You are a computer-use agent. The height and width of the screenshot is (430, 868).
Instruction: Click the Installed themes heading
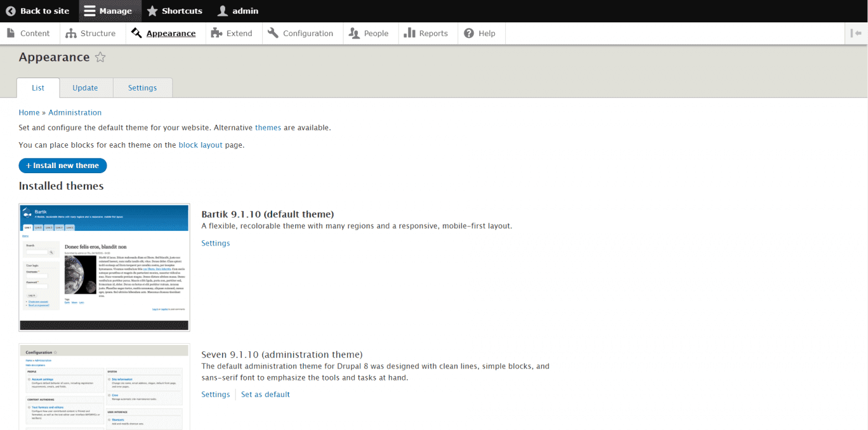click(x=61, y=186)
